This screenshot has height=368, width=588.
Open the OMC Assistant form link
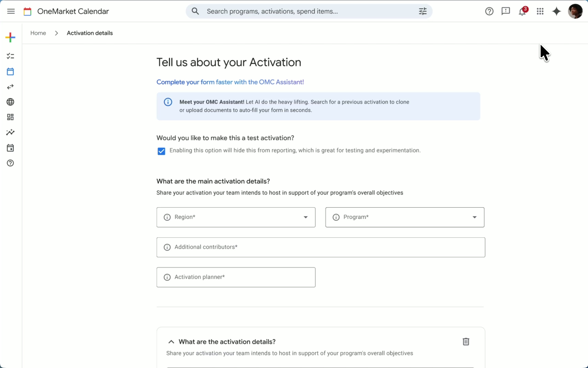tap(230, 82)
